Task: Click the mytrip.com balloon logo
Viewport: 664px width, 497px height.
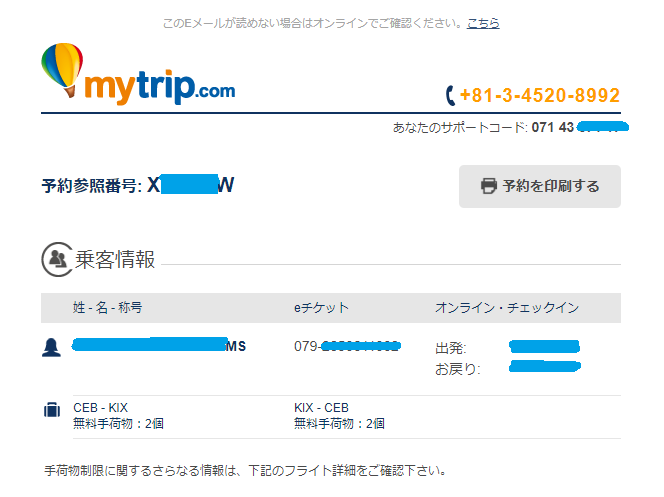Action: click(x=138, y=74)
